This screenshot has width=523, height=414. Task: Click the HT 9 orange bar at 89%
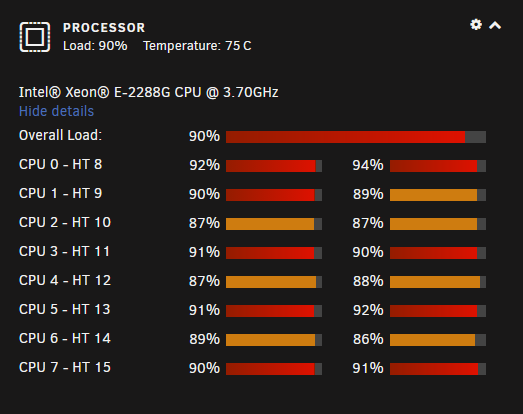[438, 195]
